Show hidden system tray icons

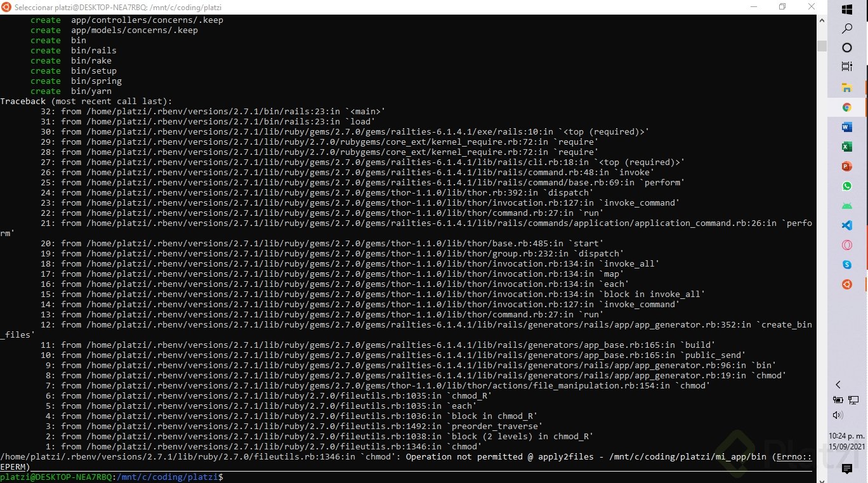(x=838, y=385)
